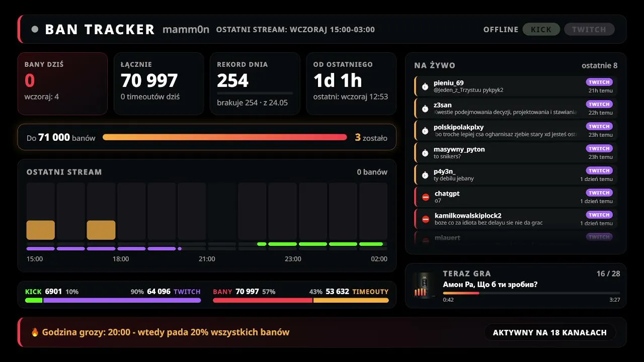Click the BAN TRACKER title
Screen dimensions: 644x362
tap(100, 29)
